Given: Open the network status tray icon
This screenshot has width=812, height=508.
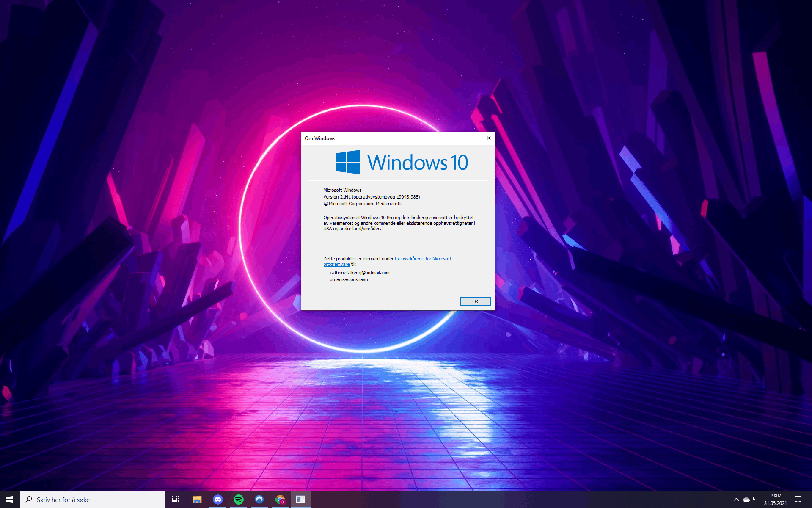Looking at the screenshot, I should 757,500.
